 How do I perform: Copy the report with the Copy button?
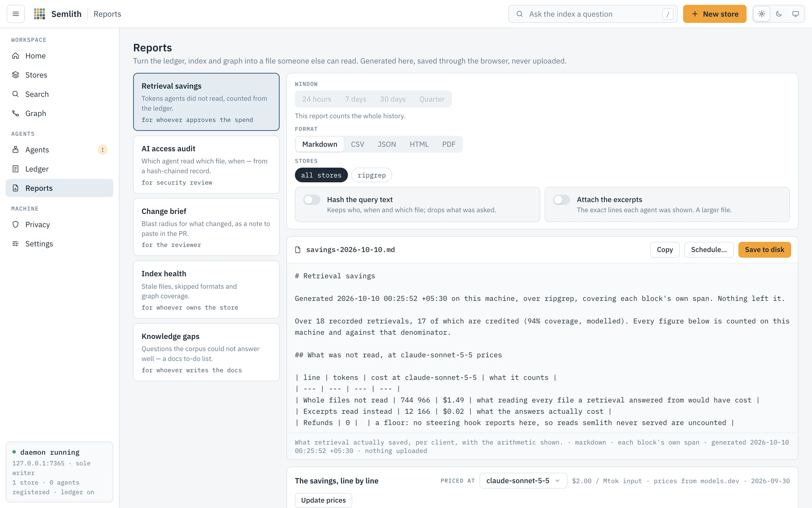coord(665,250)
